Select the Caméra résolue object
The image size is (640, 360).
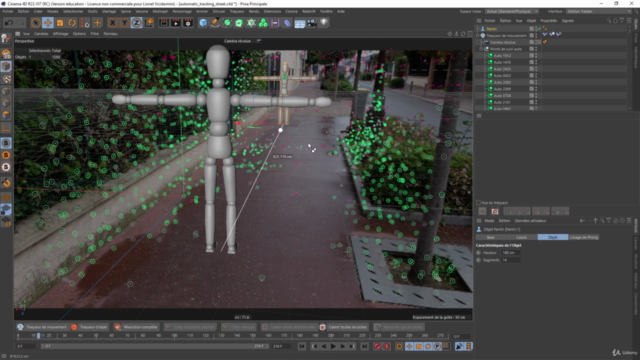pos(502,42)
